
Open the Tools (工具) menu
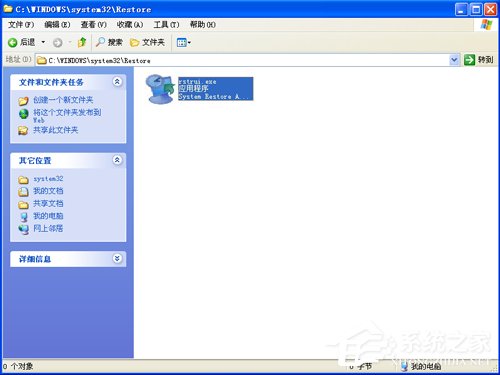(x=166, y=25)
